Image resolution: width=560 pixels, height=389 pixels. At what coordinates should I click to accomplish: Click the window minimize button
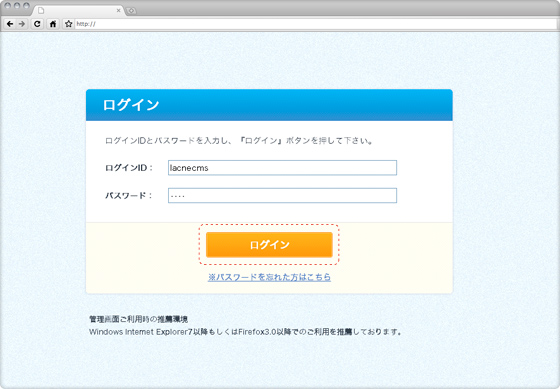[x=17, y=6]
